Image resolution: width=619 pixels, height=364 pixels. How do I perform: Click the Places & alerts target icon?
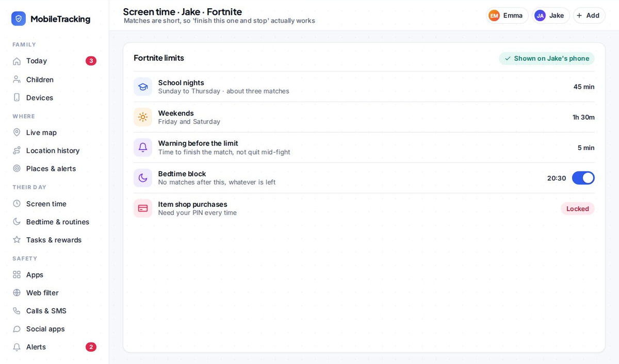coord(17,169)
